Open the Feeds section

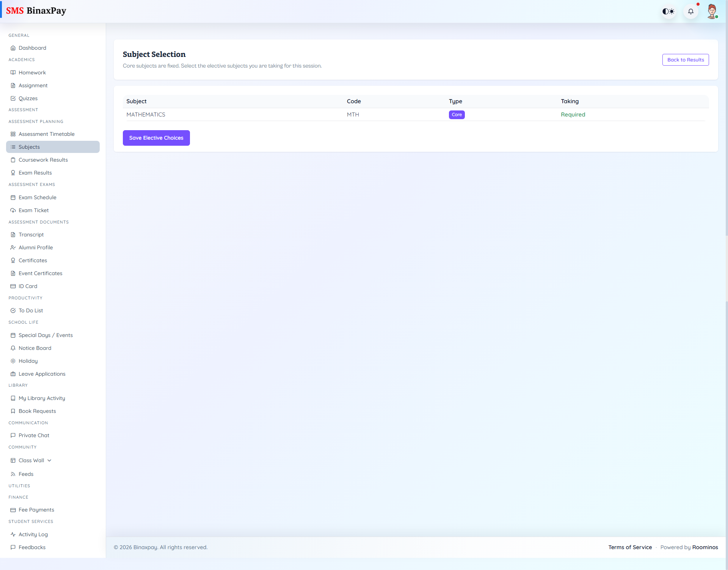[x=26, y=474]
